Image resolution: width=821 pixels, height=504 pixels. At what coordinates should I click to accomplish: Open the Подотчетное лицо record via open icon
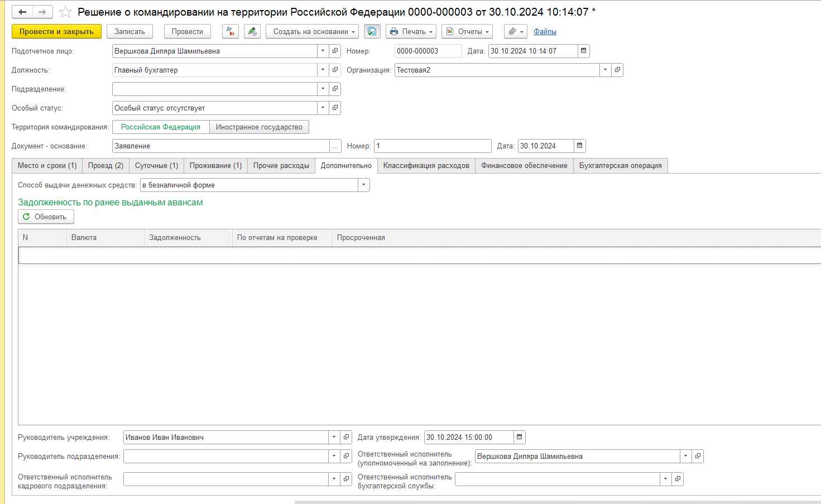pyautogui.click(x=335, y=51)
